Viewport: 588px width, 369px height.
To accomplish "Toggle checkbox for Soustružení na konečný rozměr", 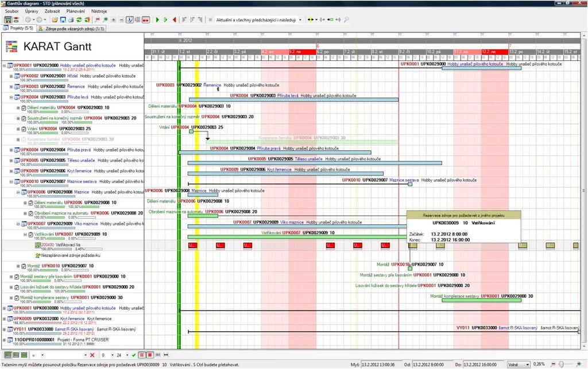I will (x=24, y=118).
